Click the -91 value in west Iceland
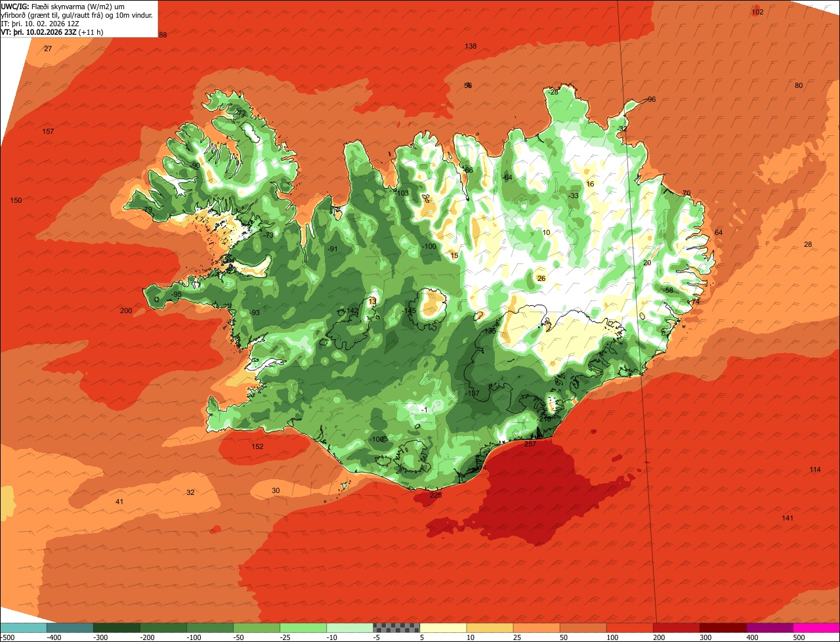Viewport: 840px width, 642px height. click(333, 249)
